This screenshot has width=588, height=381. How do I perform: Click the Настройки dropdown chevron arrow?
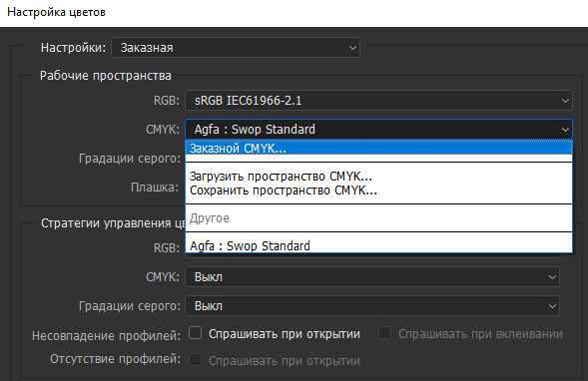tap(352, 48)
